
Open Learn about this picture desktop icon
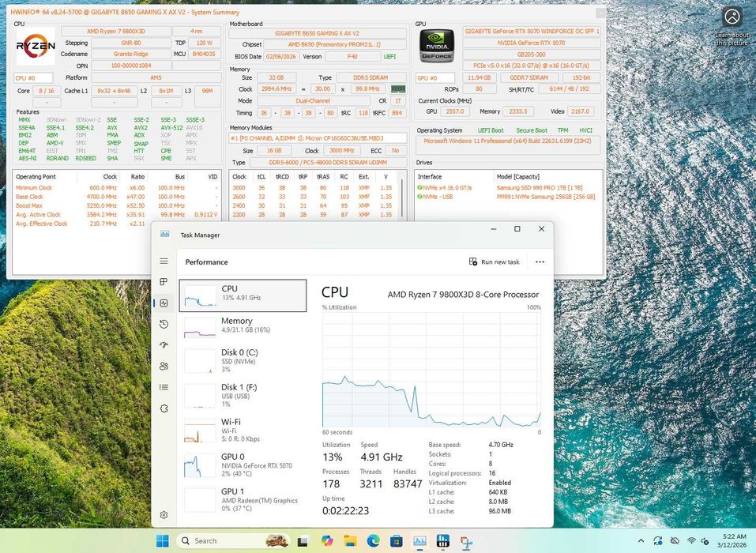pos(732,27)
